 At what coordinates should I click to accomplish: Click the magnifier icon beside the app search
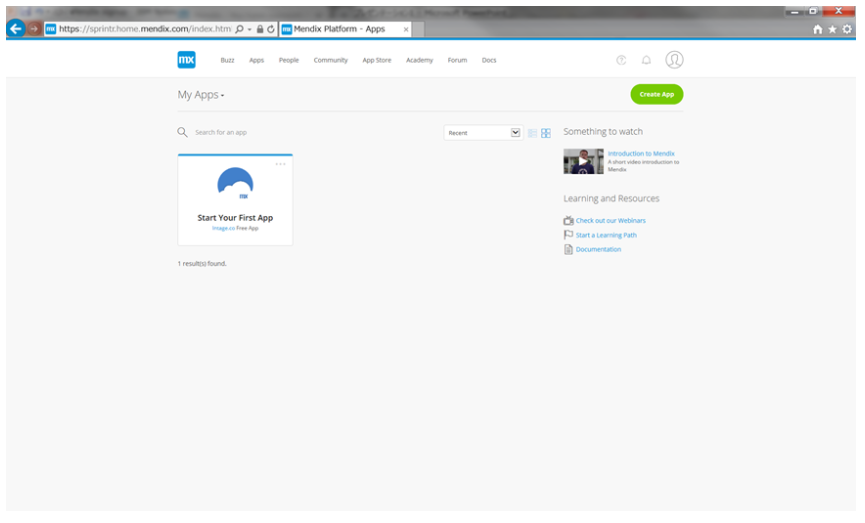click(x=182, y=132)
